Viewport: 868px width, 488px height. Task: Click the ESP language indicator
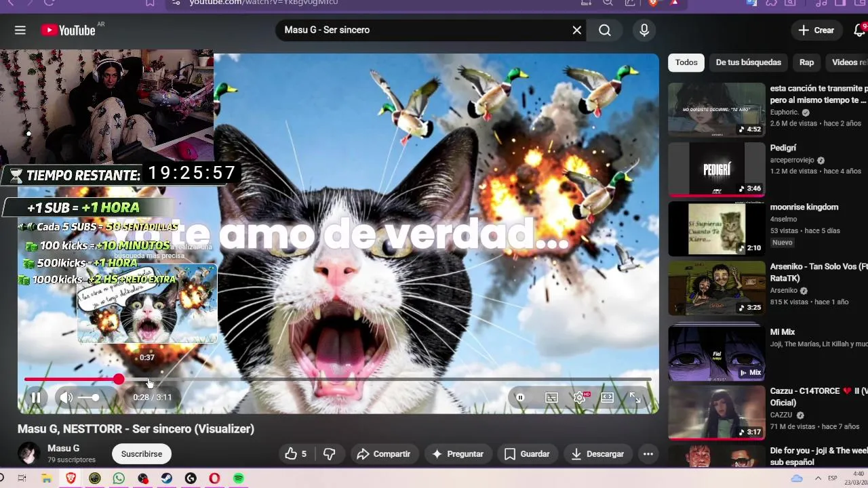tap(832, 479)
